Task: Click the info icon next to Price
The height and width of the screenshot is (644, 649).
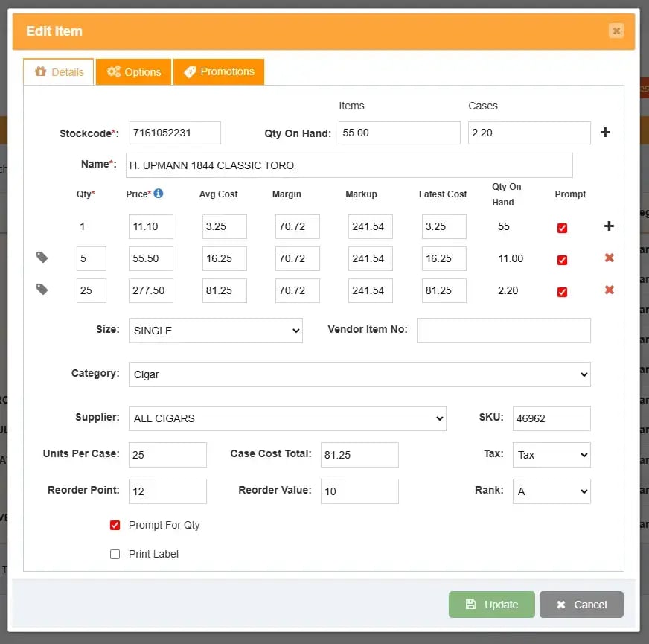Action: 158,194
